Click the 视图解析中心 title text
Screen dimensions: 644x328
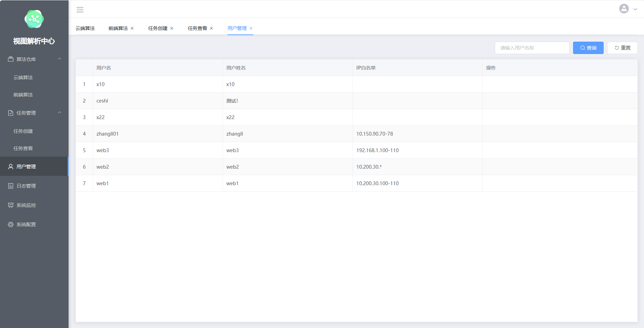(x=34, y=41)
